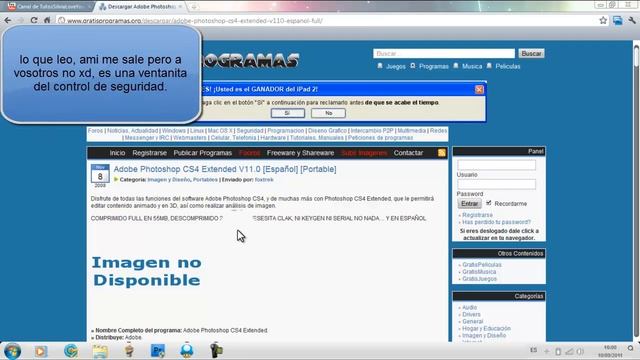Go to browser home page icon
Image resolution: width=640 pixels, height=360 pixels.
pos(47,20)
